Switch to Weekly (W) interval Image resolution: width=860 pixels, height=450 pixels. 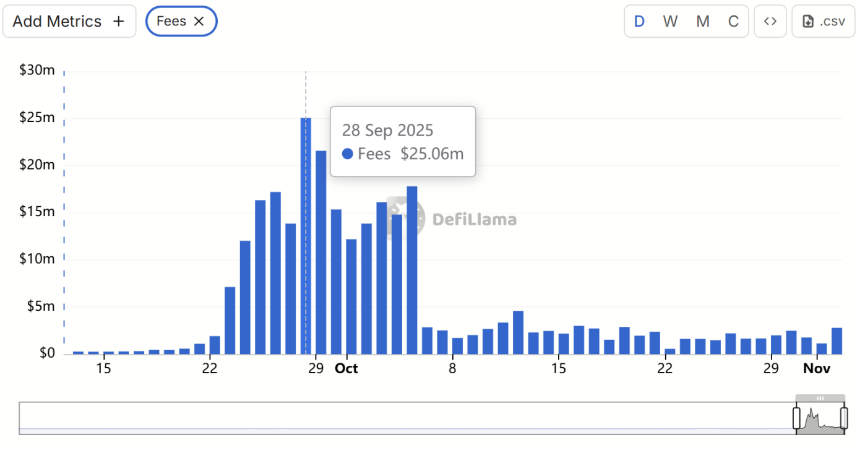pyautogui.click(x=671, y=21)
